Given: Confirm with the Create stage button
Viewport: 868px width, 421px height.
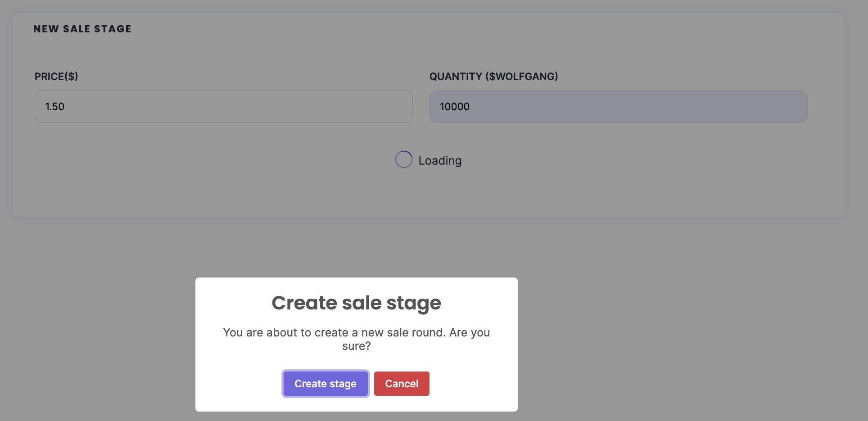Looking at the screenshot, I should tap(325, 384).
